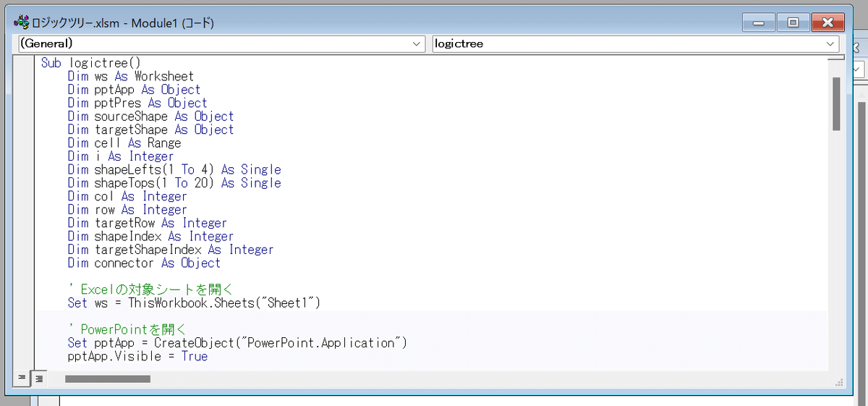Maximize the Module1 code window

pos(792,22)
